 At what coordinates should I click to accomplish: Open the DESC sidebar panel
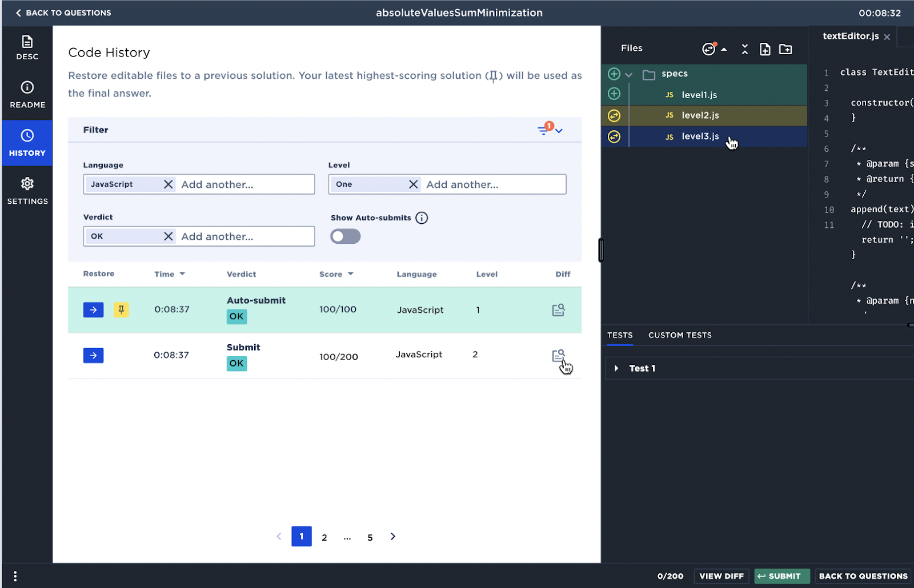(x=27, y=48)
